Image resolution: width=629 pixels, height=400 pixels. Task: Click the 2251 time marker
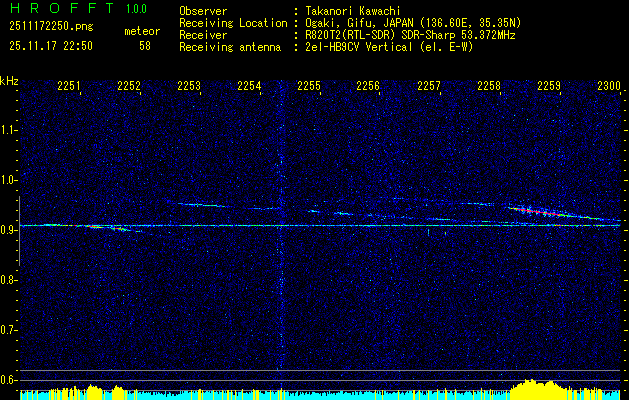click(69, 85)
